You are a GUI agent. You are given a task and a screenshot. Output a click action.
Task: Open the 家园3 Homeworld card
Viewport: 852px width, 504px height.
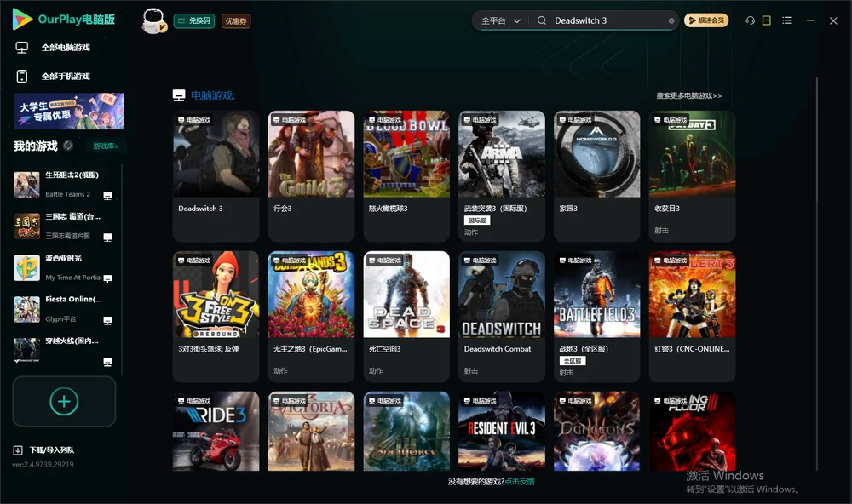pyautogui.click(x=596, y=176)
